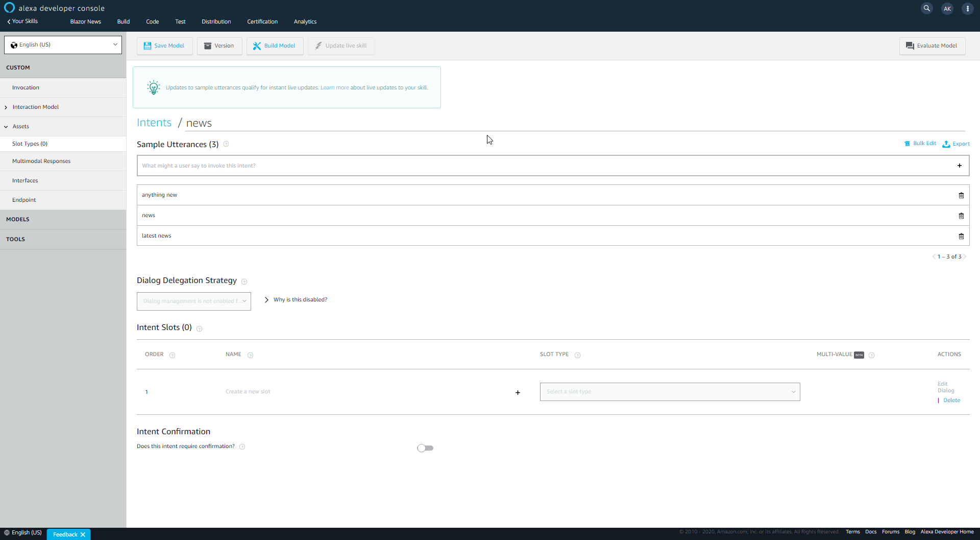This screenshot has width=980, height=540.
Task: Add new slot with plus icon
Action: [518, 392]
